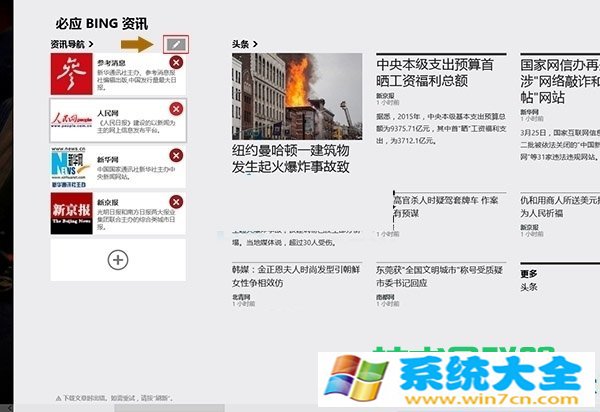
Task: Click 据悉，2015年 budget summary paragraph
Action: pyautogui.click(x=441, y=129)
